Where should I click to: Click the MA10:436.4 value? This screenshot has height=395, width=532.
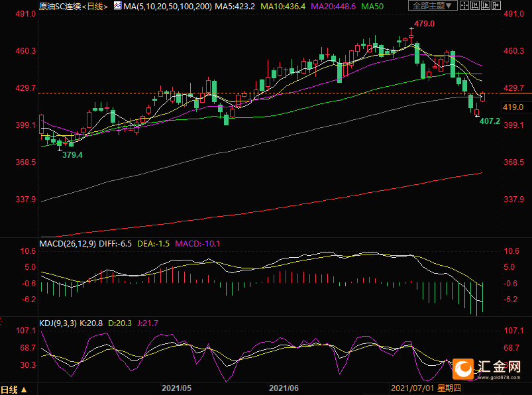(283, 6)
